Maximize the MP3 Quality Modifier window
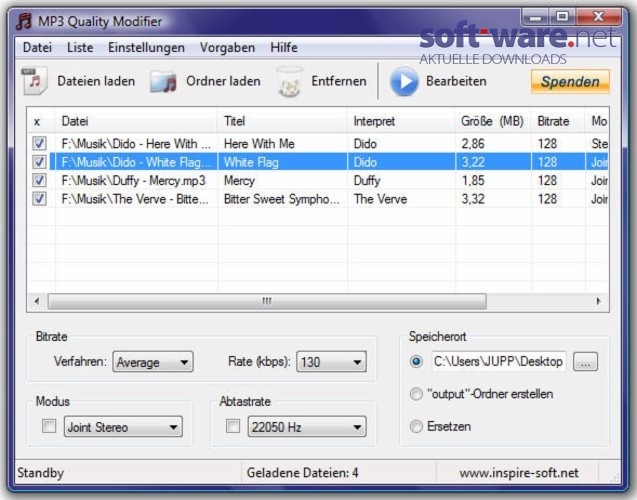 562,17
